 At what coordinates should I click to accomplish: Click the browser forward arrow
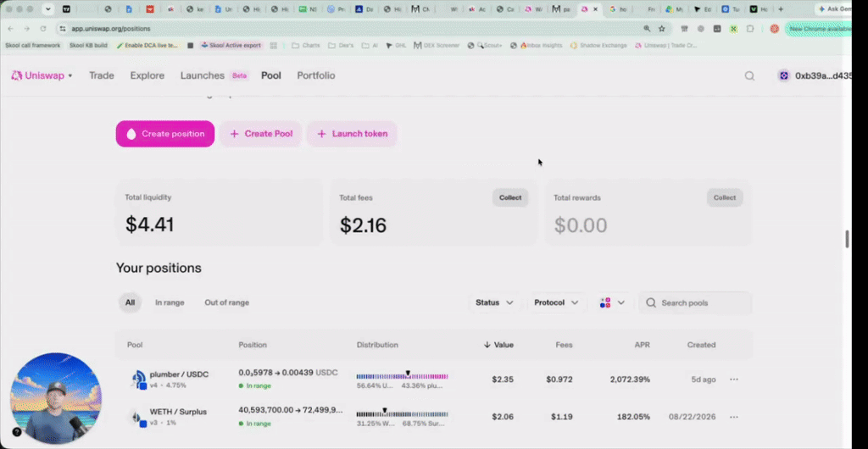click(x=26, y=29)
